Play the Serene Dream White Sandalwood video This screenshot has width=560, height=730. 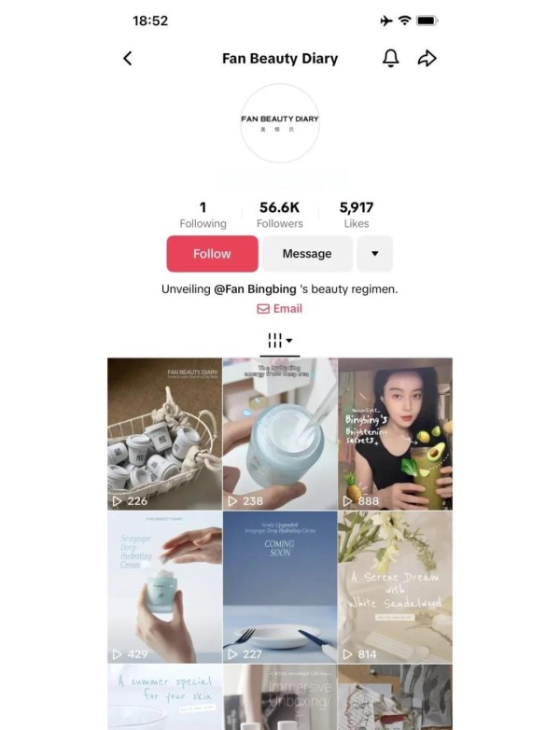click(x=395, y=587)
